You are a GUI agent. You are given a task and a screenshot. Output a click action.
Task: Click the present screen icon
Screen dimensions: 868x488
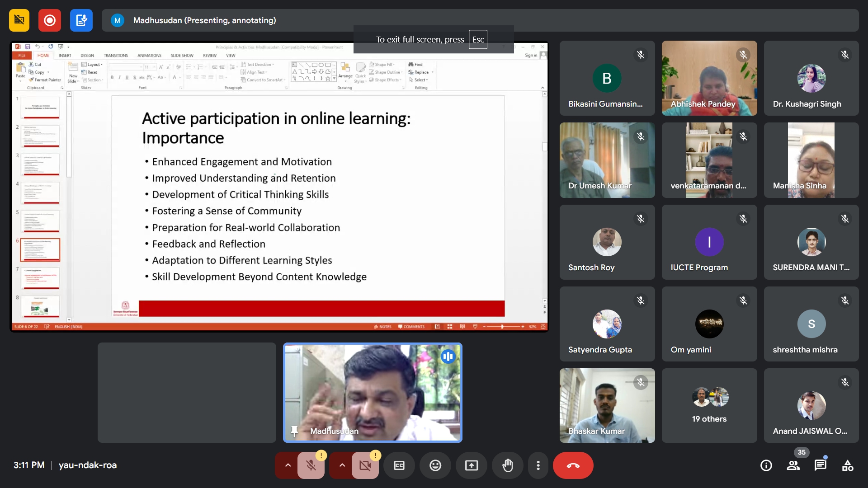click(471, 465)
